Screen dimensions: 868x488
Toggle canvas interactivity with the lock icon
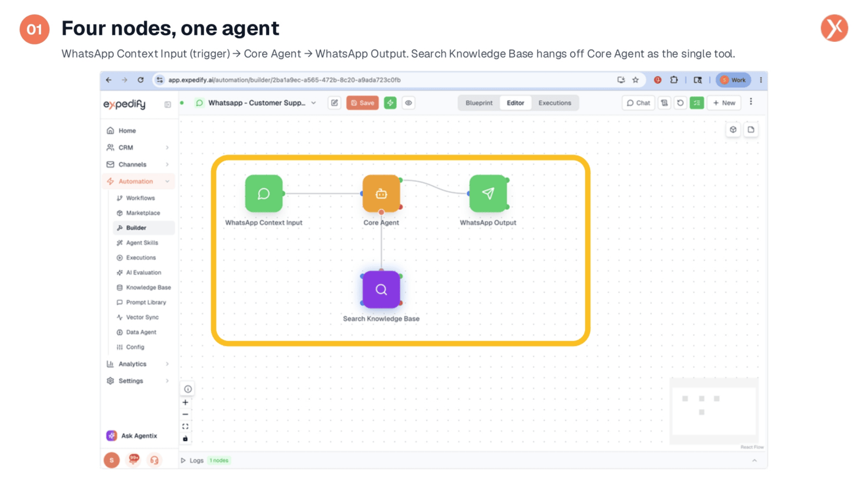tap(185, 439)
